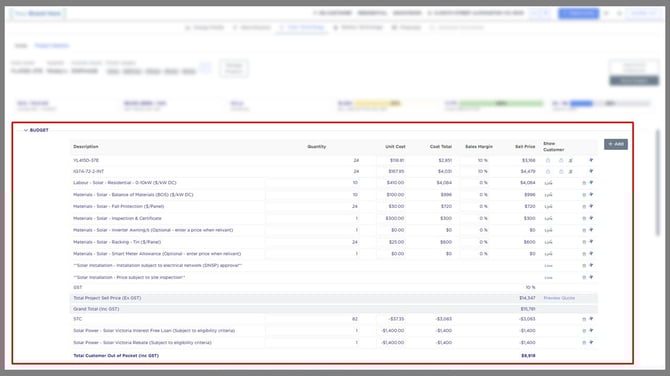Click the arrow icon ending the $4,479 sell price row
The image size is (670, 376).
point(591,171)
